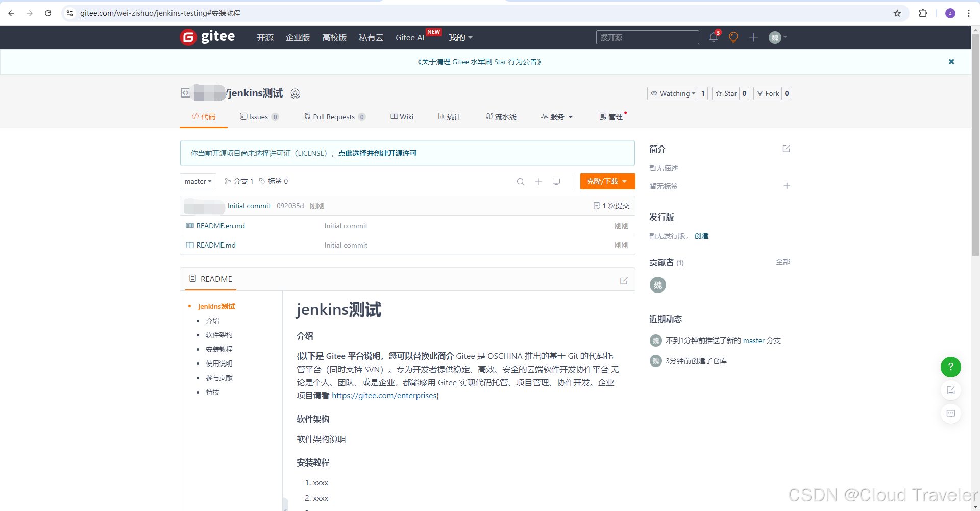The width and height of the screenshot is (980, 511).
Task: Open the 统计 tab
Action: point(450,117)
